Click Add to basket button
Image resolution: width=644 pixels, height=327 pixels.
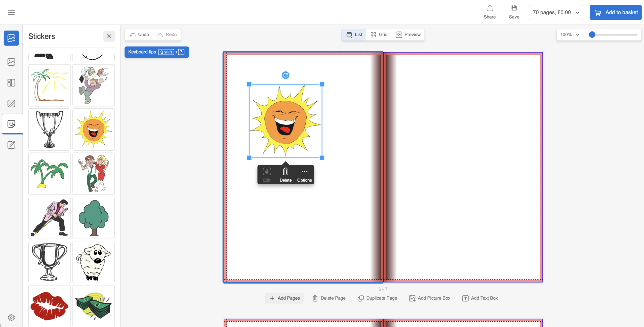[x=616, y=13]
